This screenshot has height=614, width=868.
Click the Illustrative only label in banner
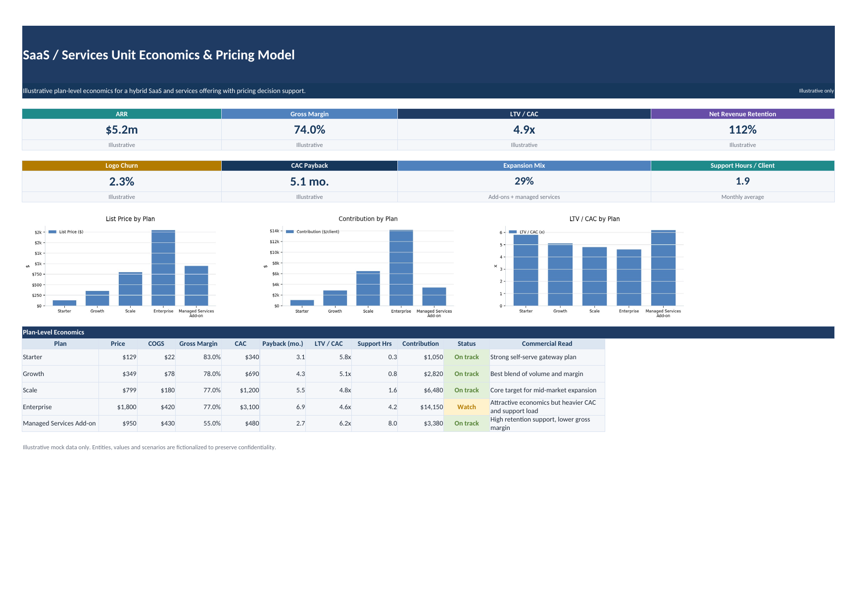pos(816,91)
